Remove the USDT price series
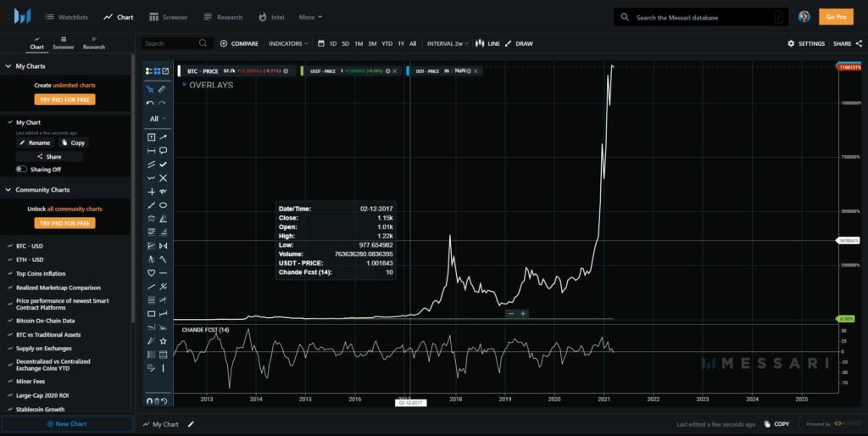 point(395,71)
